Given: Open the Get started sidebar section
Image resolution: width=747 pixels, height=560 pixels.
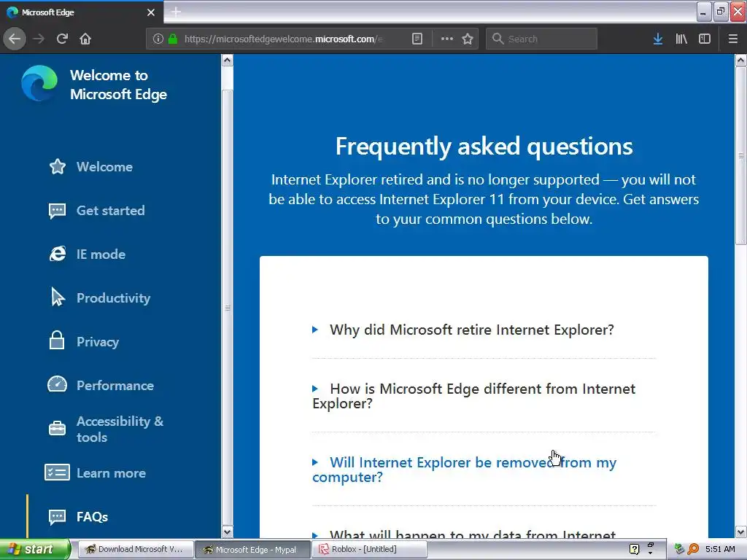Looking at the screenshot, I should click(97, 211).
